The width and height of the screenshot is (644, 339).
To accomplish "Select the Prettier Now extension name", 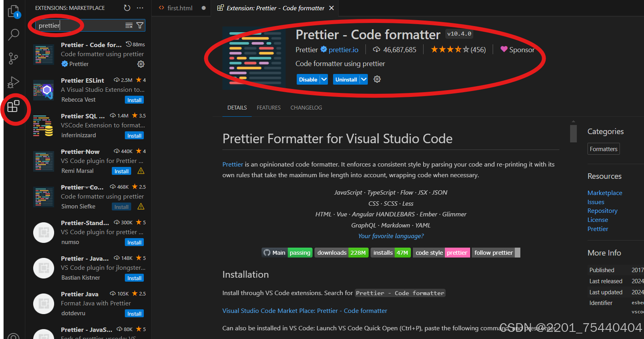I will (80, 152).
